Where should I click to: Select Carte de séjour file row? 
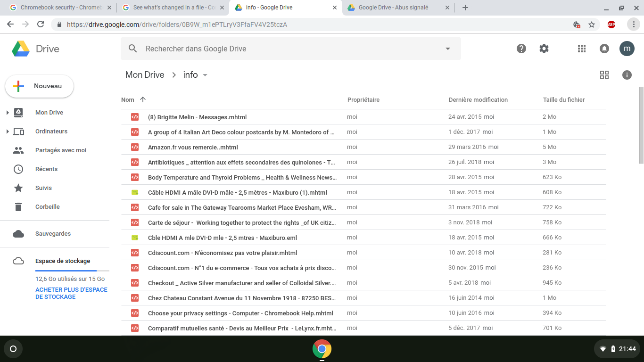(363, 222)
